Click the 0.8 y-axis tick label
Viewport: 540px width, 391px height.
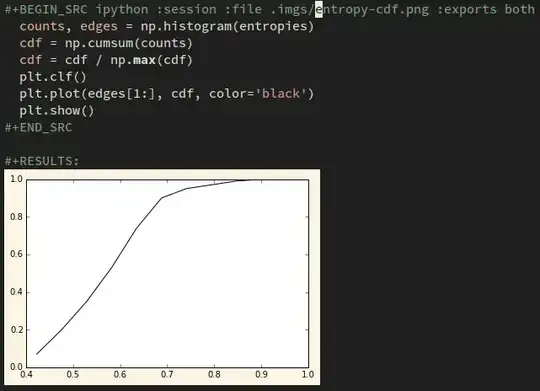coord(16,217)
